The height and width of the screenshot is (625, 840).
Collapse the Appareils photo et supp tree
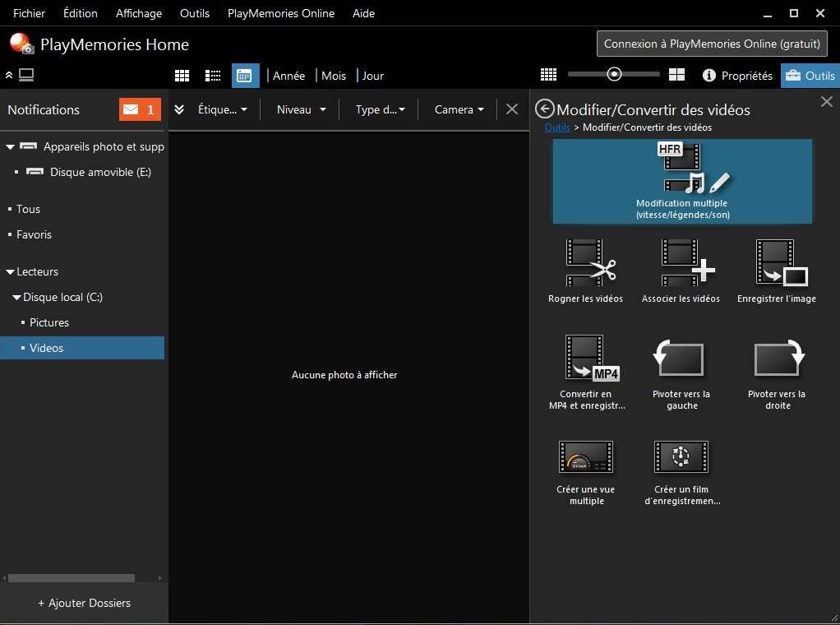10,147
